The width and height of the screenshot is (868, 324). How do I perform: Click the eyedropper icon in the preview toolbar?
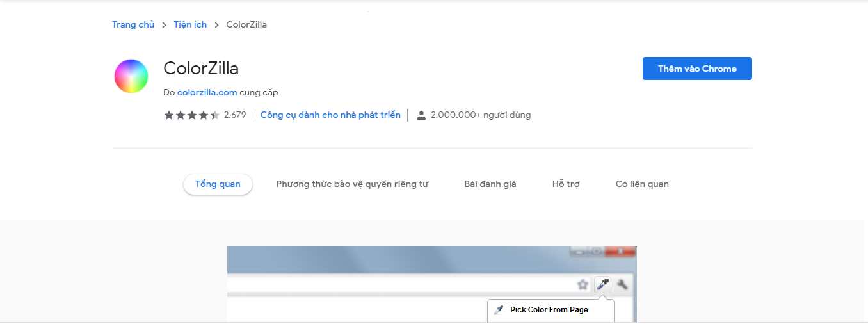(x=602, y=284)
